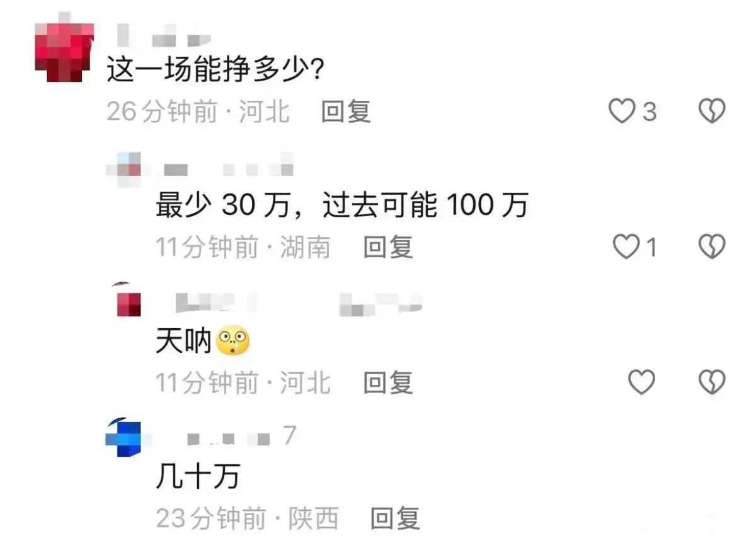Tap broken heart on 最少30万 reply
This screenshot has height=536, width=756.
tap(713, 247)
